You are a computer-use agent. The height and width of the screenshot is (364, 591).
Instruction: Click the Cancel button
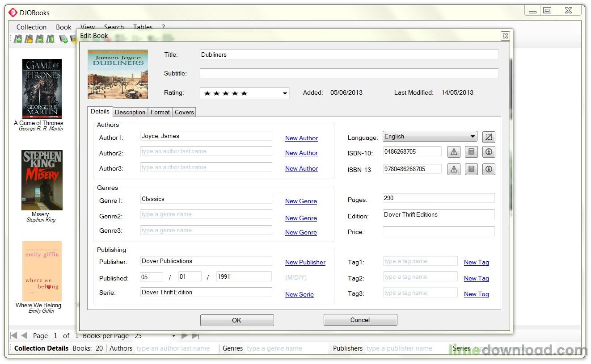click(x=360, y=320)
